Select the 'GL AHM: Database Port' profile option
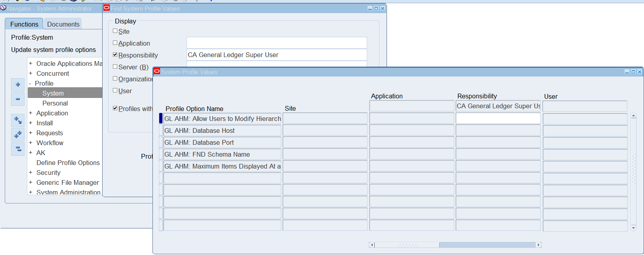 pos(223,142)
